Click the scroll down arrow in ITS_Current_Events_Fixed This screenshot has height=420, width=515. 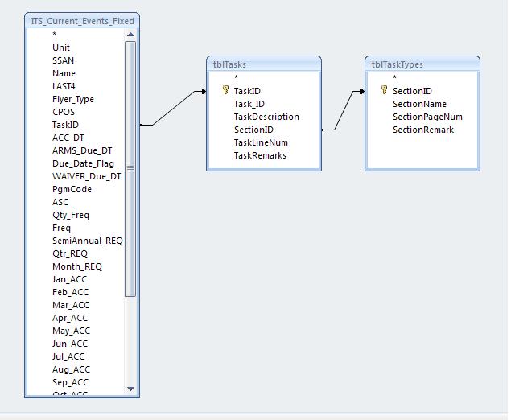130,389
